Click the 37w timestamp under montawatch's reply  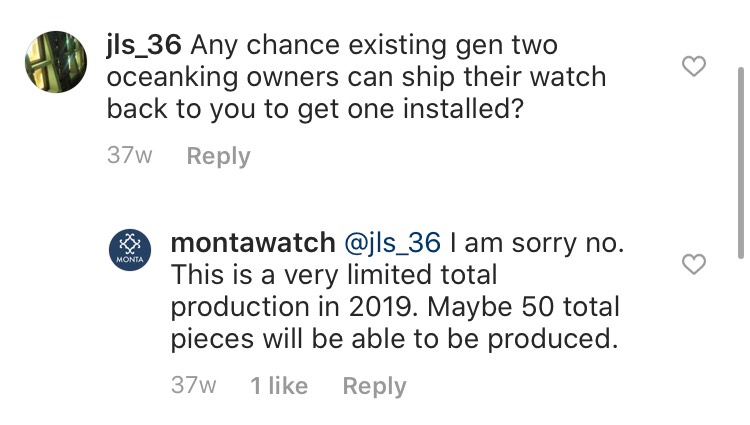(x=194, y=385)
